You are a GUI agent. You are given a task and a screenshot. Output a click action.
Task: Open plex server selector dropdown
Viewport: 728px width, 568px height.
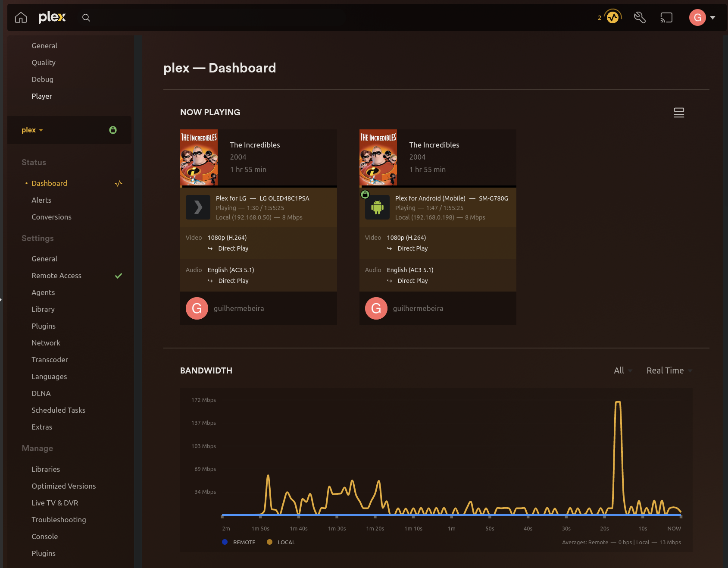pyautogui.click(x=32, y=130)
